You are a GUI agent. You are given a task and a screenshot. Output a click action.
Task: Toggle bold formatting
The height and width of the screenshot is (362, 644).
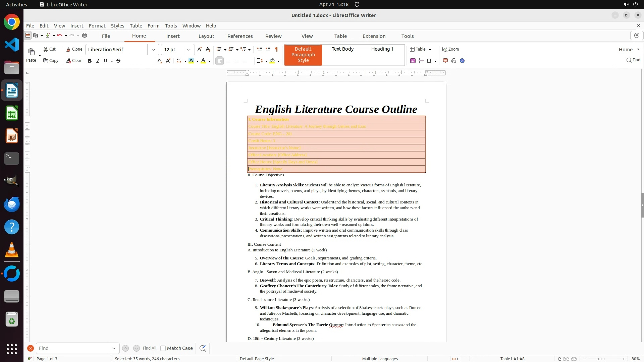(x=90, y=61)
